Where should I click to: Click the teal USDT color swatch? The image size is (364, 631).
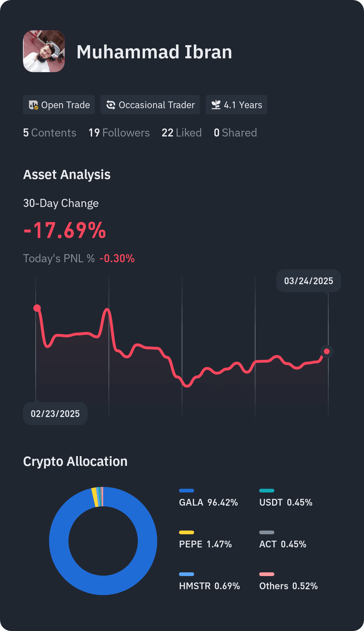click(x=267, y=490)
